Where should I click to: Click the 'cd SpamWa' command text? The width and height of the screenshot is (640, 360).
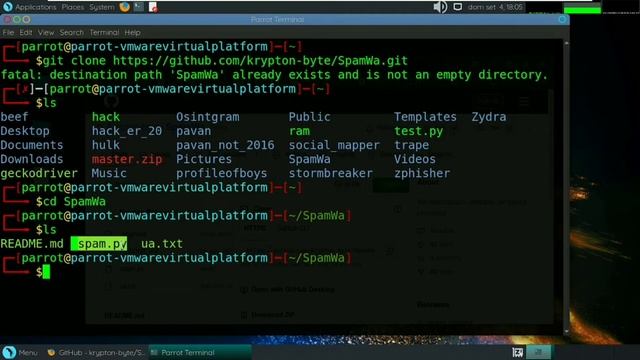coord(74,202)
